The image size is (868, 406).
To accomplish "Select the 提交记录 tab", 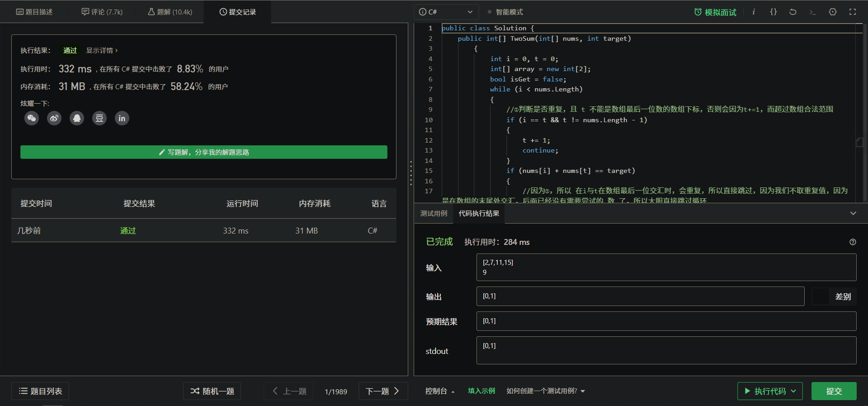I will click(x=238, y=12).
